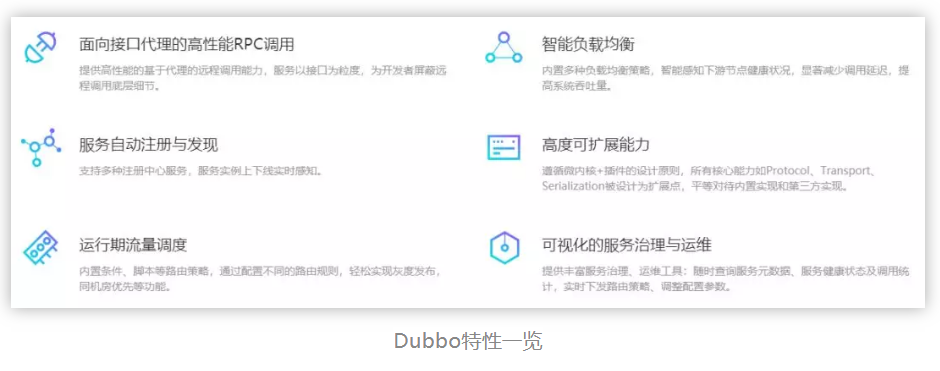Click the feature overview image
Viewport: 940px width, 371px height.
pos(468,162)
